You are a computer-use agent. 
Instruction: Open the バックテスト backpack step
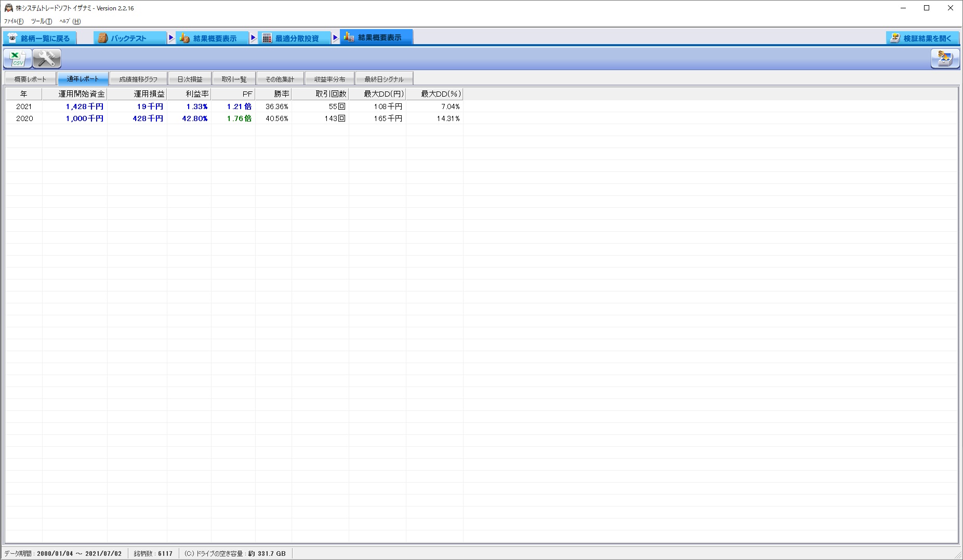pos(130,38)
